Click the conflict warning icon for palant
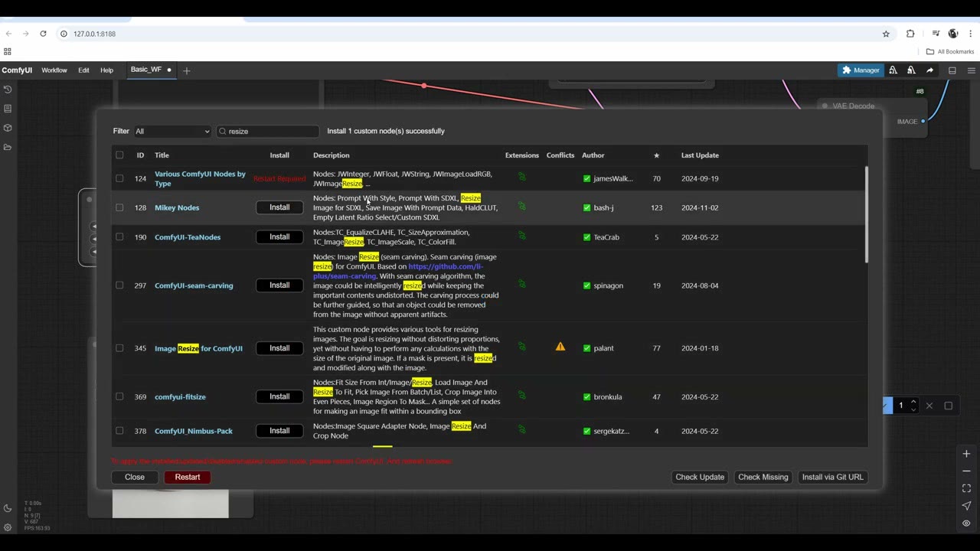 tap(560, 347)
